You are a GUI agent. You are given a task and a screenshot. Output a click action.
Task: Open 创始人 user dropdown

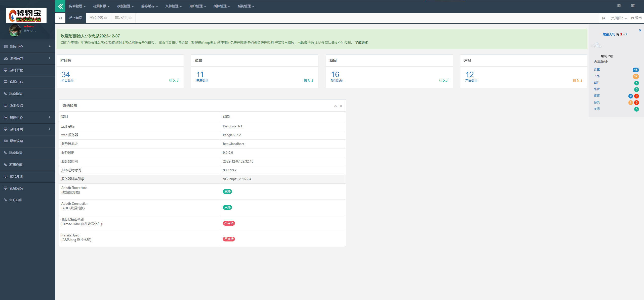[x=30, y=31]
